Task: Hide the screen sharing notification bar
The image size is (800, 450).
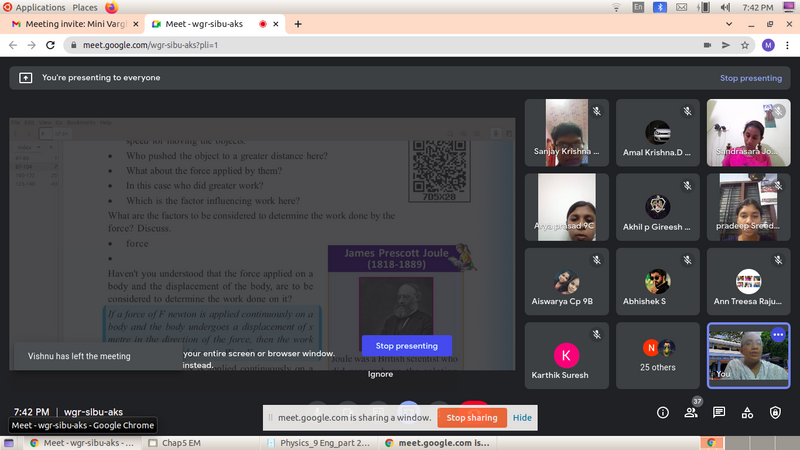Action: tap(522, 417)
